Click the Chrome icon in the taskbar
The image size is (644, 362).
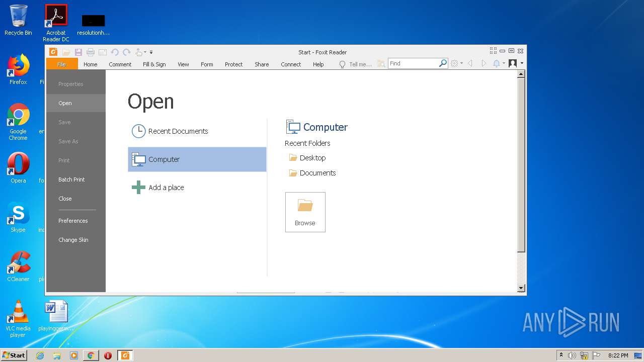91,355
